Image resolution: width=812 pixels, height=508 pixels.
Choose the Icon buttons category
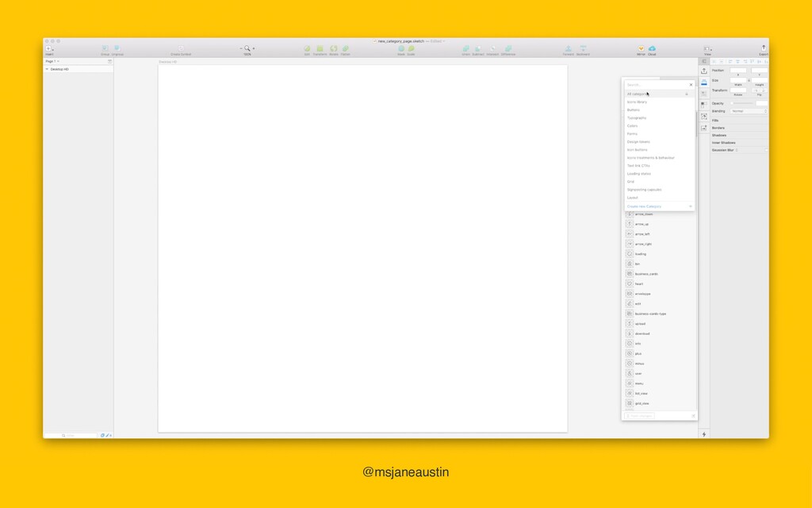(658, 150)
